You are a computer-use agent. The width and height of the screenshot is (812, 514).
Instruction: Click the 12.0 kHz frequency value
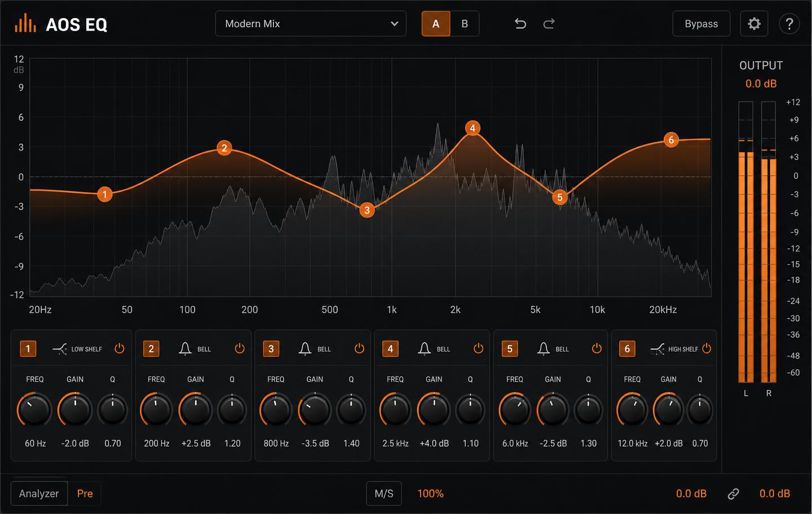point(633,444)
